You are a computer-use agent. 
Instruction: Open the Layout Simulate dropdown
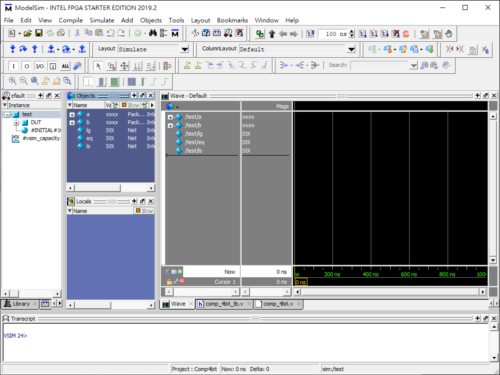[184, 49]
